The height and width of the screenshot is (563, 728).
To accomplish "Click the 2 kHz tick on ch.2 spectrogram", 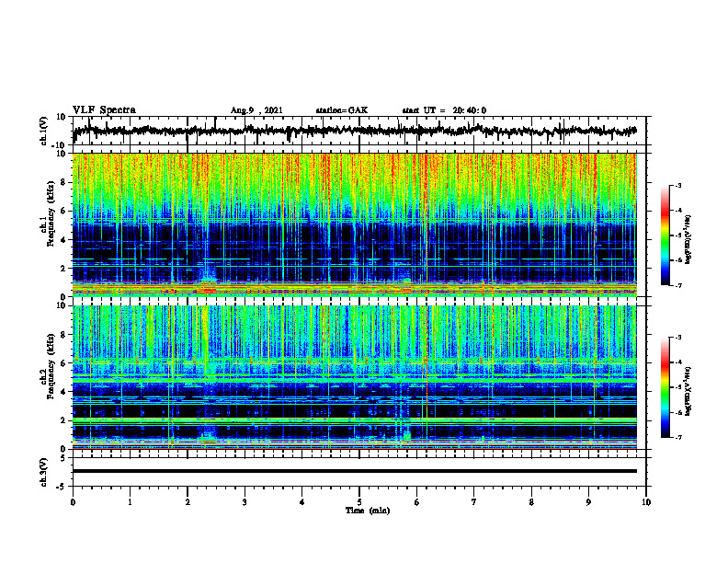I will pos(63,420).
